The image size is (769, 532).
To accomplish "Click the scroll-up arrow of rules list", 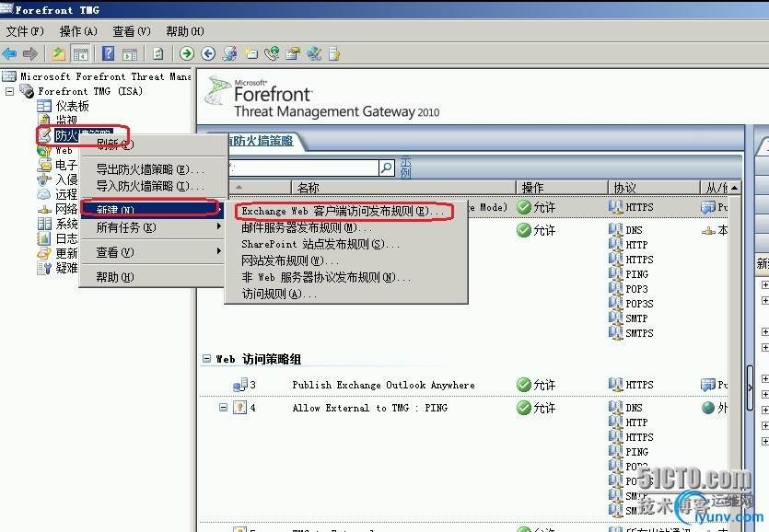I will click(x=734, y=188).
